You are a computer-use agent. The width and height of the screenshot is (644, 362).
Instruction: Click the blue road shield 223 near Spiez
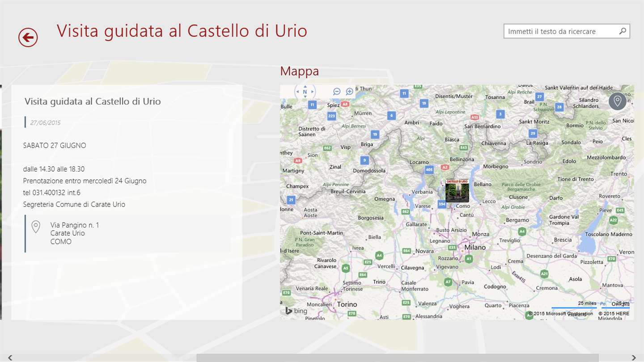331,116
